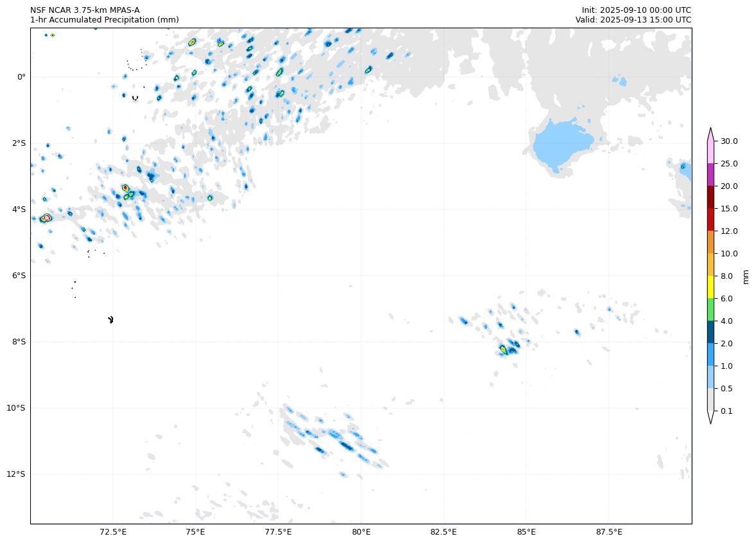This screenshot has width=756, height=543.
Task: Click the "NSF NCAR 3.75-km MPAS-A" title
Action: (85, 10)
